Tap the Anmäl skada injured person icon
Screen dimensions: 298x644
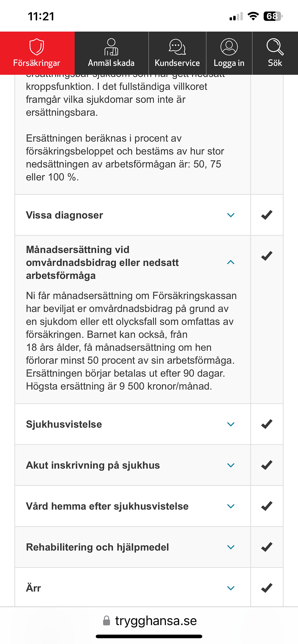111,47
